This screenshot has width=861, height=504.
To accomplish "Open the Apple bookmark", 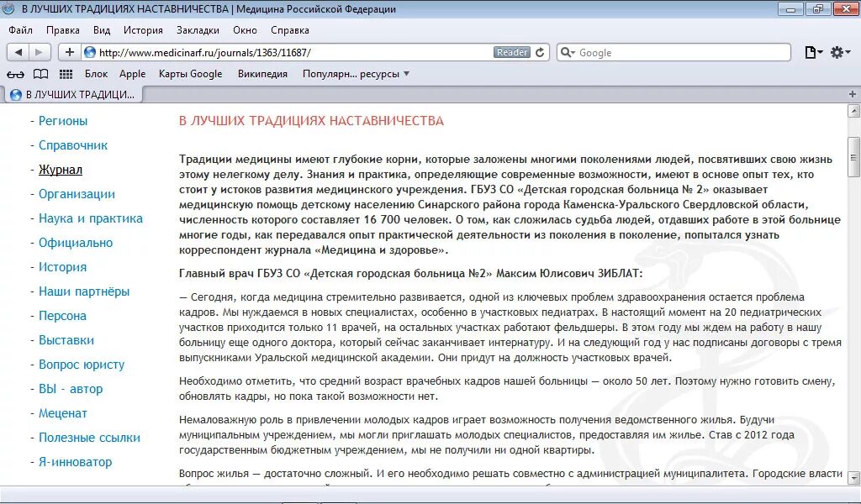I will click(132, 74).
